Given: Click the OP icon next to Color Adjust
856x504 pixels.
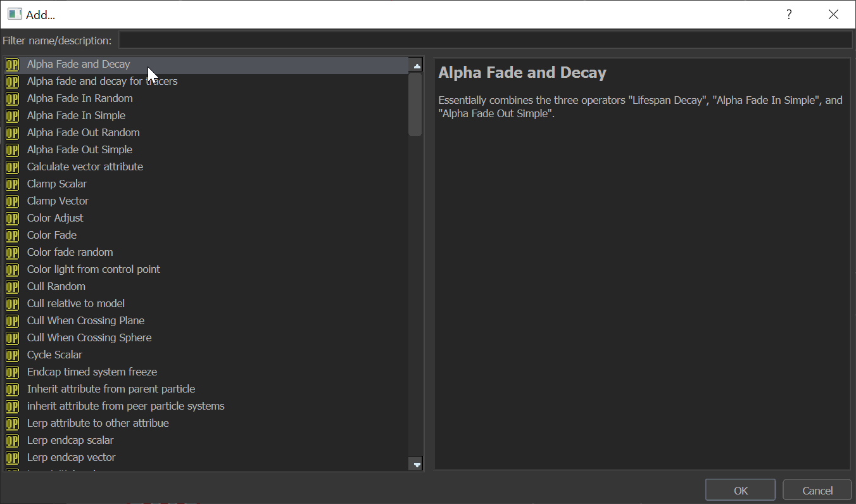Looking at the screenshot, I should pos(12,218).
